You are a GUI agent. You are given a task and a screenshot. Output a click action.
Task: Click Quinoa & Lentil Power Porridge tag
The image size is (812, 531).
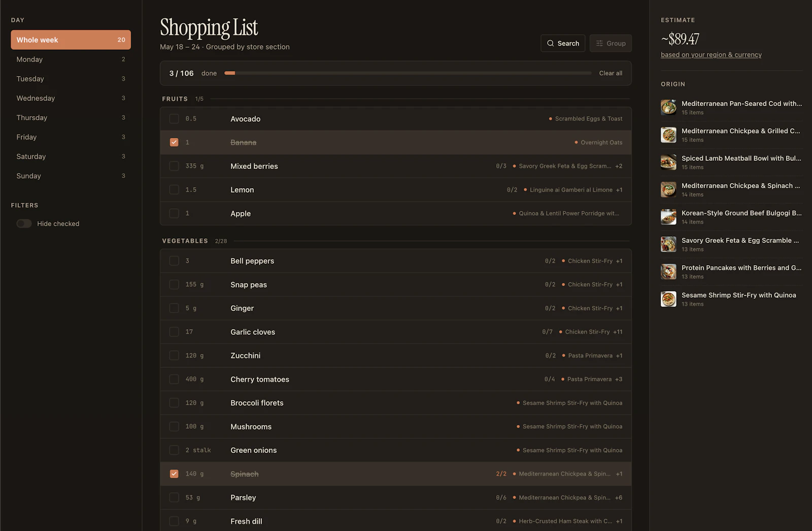[x=566, y=214]
